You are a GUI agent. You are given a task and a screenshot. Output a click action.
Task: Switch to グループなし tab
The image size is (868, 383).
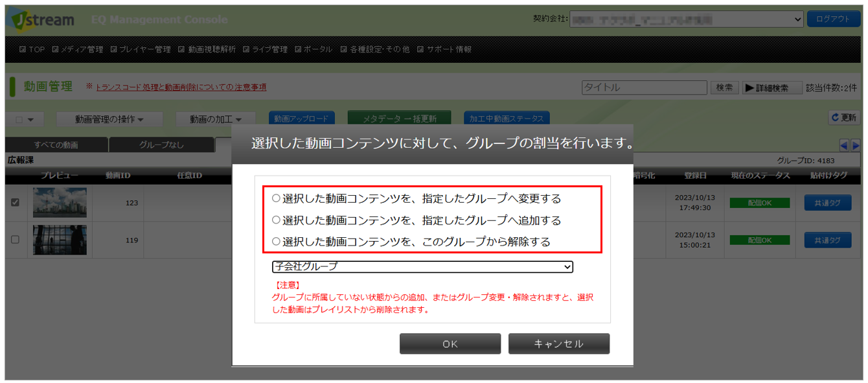point(161,145)
